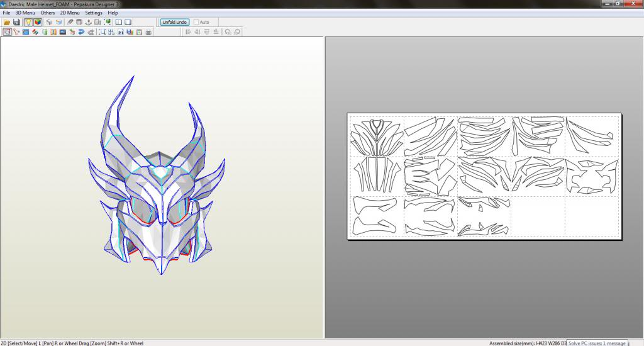The height and width of the screenshot is (346, 644).
Task: Click the cylinder icon in top toolbar
Action: (x=79, y=22)
